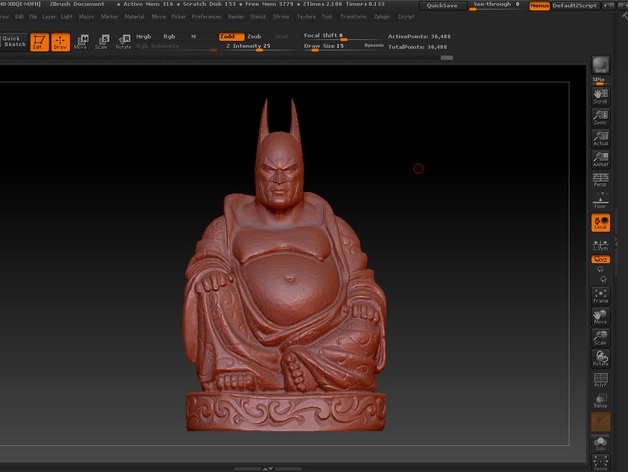Open the Stencil menu

click(258, 17)
